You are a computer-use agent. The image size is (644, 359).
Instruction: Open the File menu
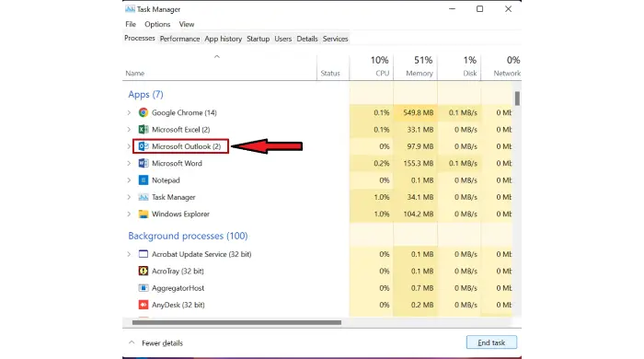point(131,24)
